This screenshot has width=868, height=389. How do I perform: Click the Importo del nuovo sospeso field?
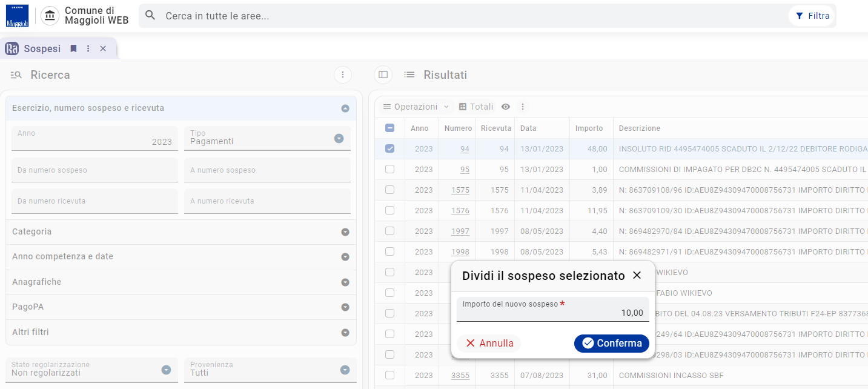pyautogui.click(x=552, y=309)
